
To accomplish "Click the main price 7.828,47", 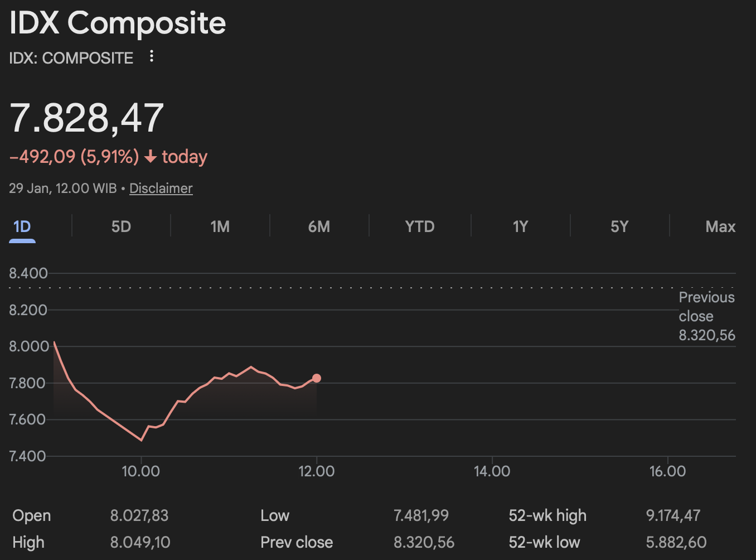I will click(x=87, y=118).
